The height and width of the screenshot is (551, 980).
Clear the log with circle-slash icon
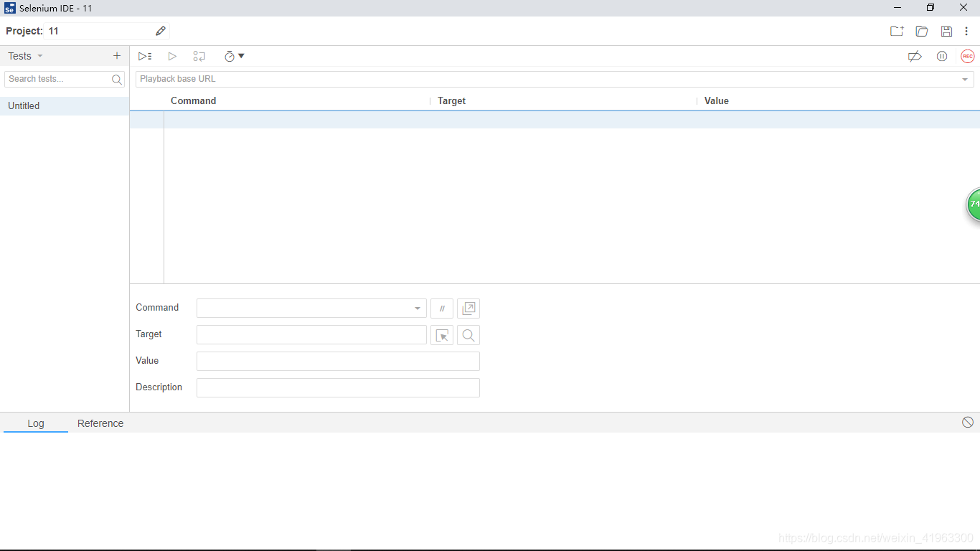968,423
